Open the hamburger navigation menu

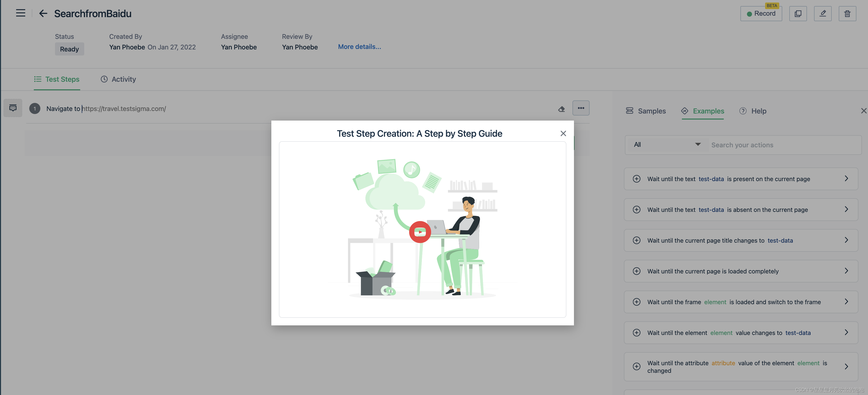(x=21, y=13)
